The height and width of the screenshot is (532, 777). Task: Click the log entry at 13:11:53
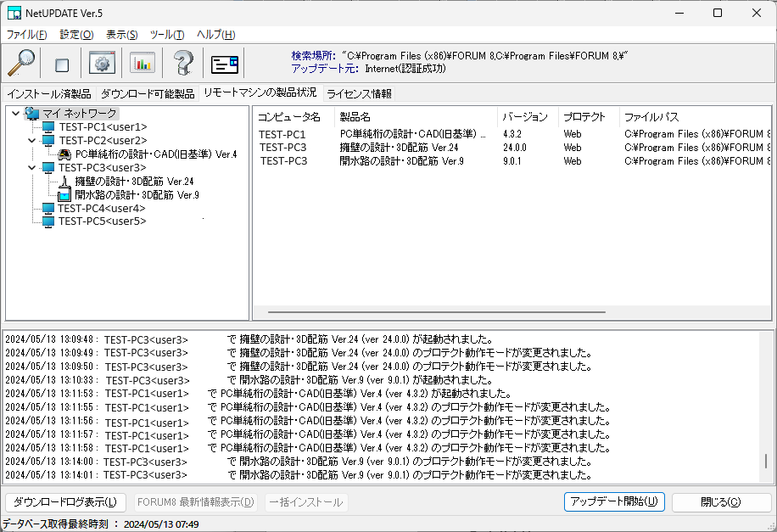(x=259, y=395)
